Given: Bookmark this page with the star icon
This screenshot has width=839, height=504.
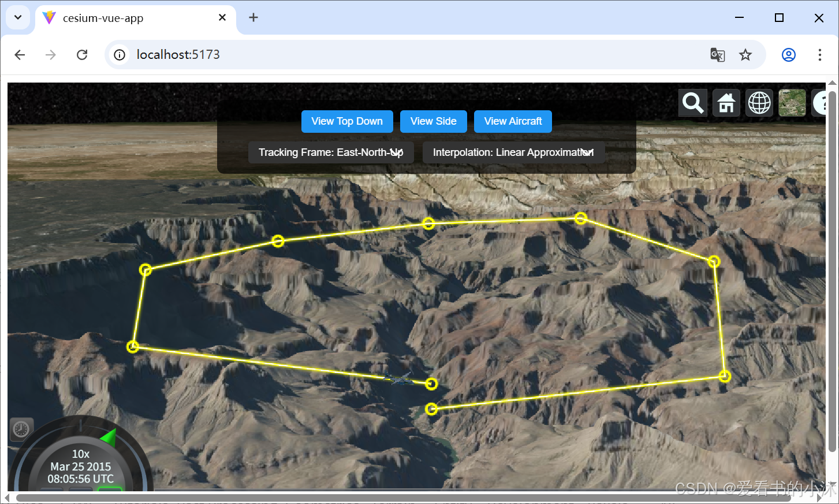Looking at the screenshot, I should click(x=745, y=55).
